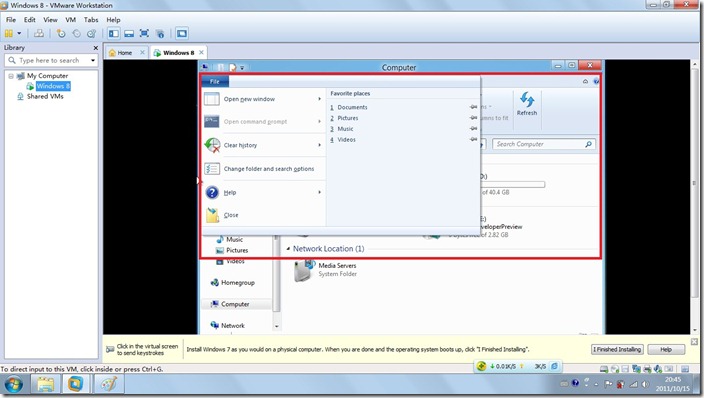
Task: Click the Help button in the install bar
Action: (x=666, y=349)
